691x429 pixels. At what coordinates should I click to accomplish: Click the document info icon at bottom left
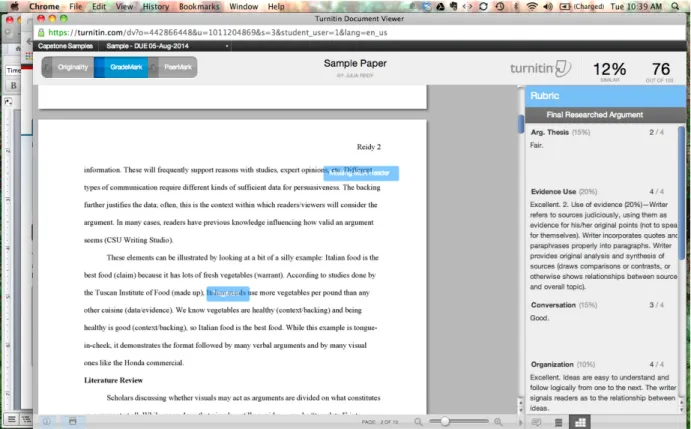[46, 422]
